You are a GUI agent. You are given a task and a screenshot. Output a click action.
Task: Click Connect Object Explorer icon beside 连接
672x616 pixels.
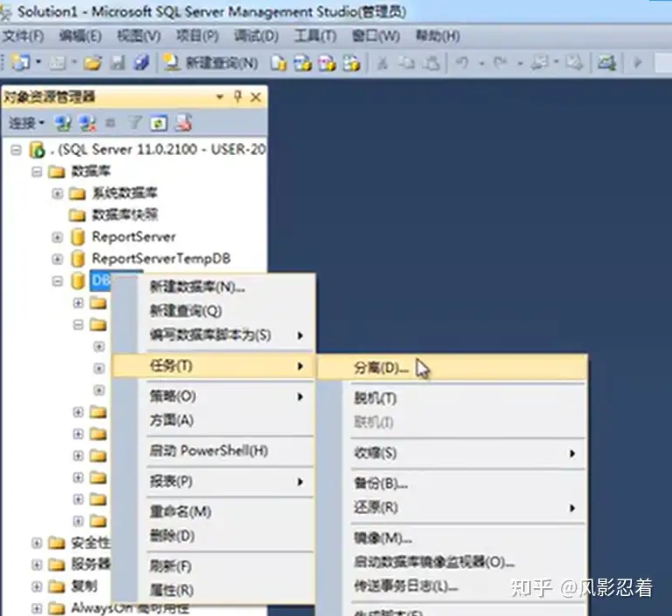point(63,124)
